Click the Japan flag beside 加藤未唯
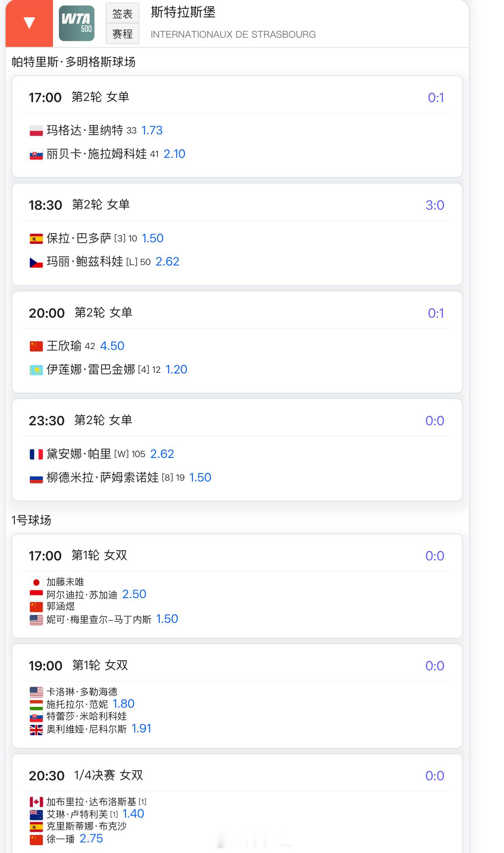This screenshot has height=853, width=504. click(36, 582)
